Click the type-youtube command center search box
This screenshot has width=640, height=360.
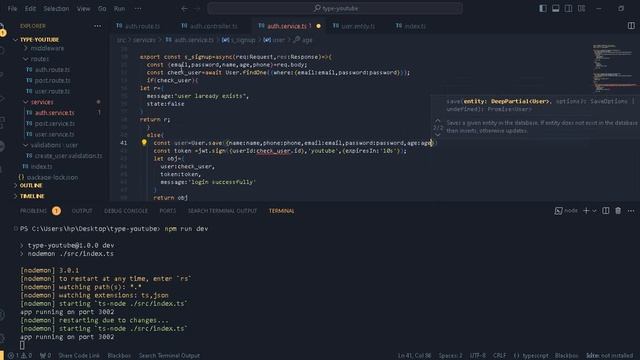(x=335, y=9)
